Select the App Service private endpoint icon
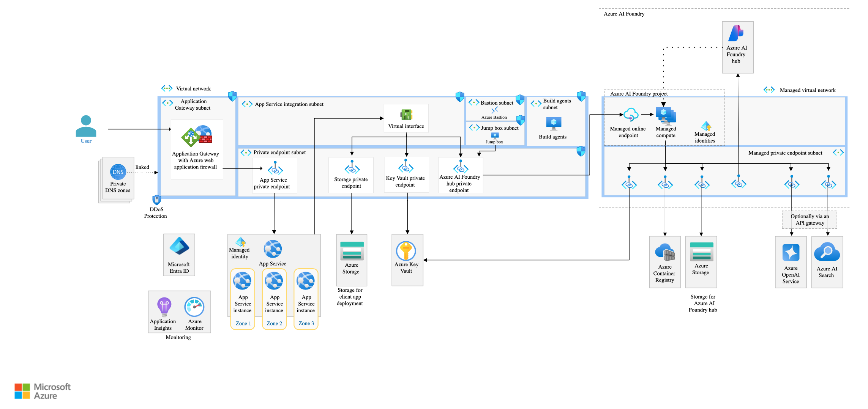868x409 pixels. click(x=275, y=168)
